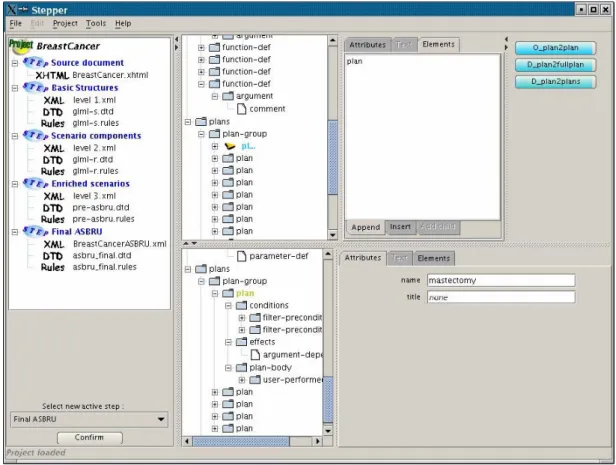Select the highlighted plan node in lower tree

click(x=245, y=293)
